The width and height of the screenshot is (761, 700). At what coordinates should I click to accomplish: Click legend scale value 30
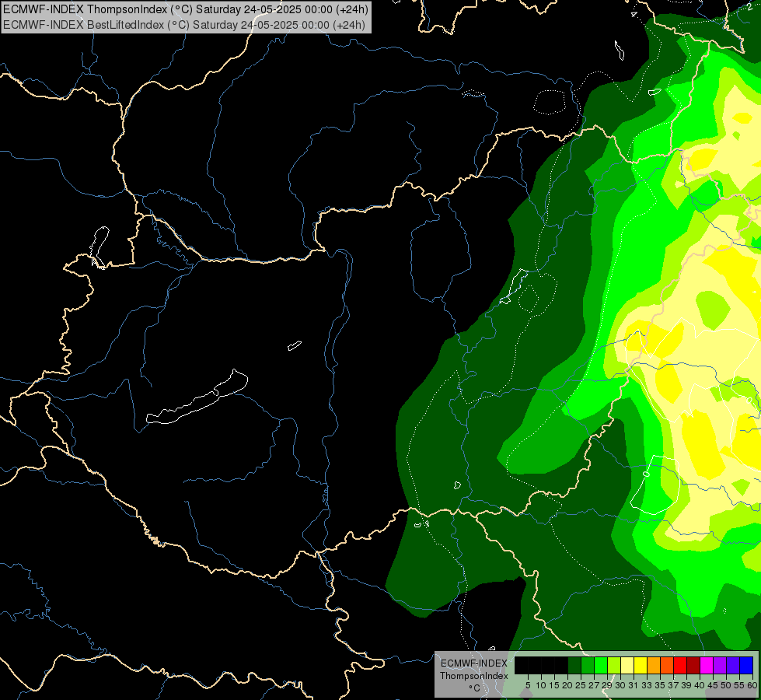click(x=620, y=685)
